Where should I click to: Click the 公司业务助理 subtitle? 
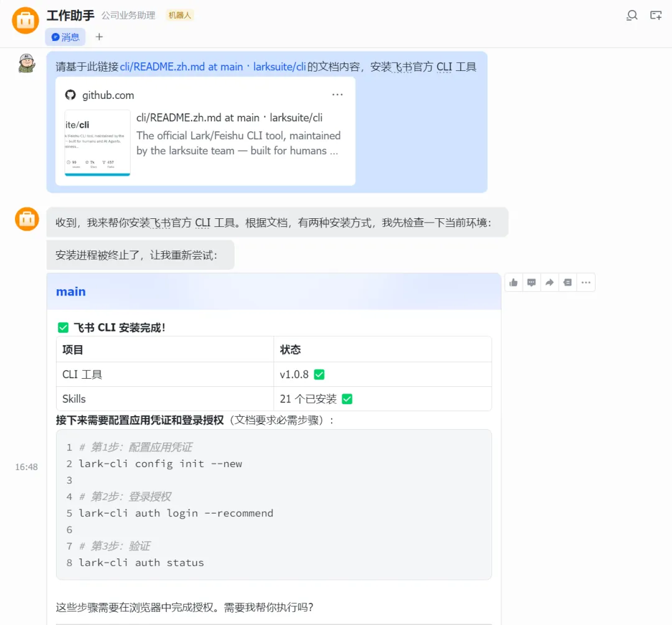[128, 16]
